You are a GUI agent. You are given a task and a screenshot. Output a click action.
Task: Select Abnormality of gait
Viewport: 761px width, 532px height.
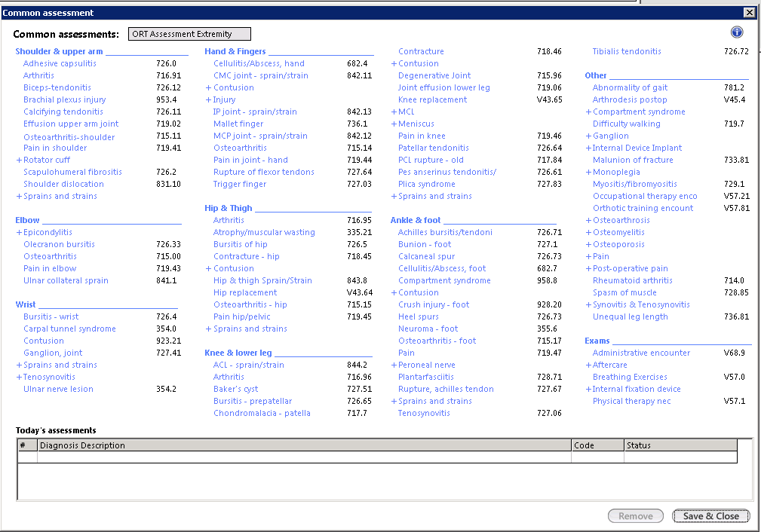coord(630,87)
